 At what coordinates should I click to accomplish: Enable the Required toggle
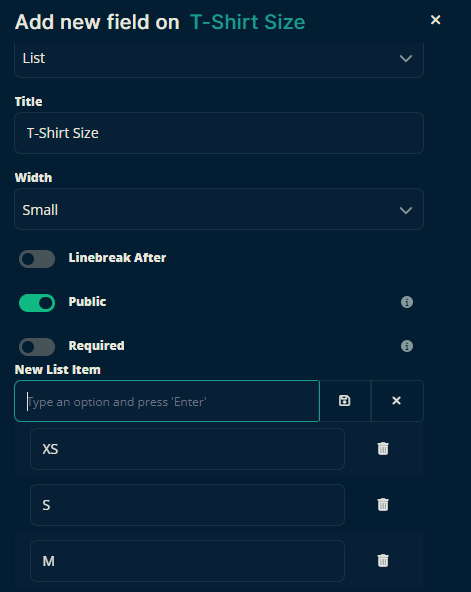coord(37,347)
